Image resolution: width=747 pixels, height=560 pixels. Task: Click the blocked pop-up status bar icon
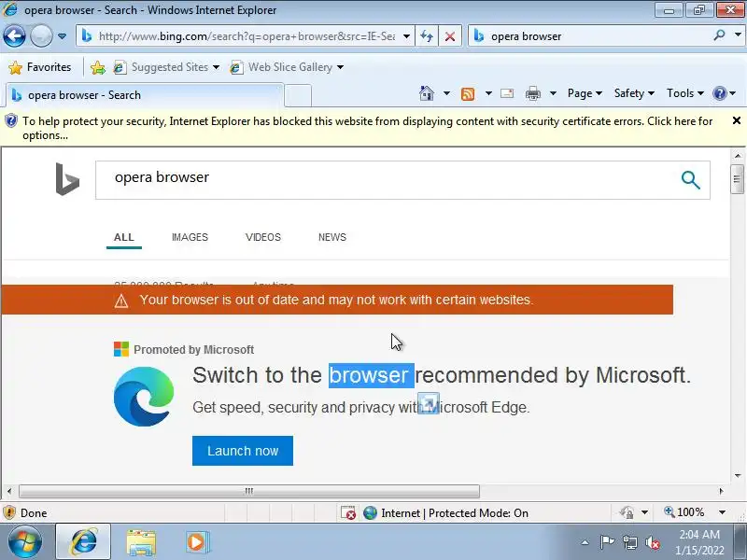348,512
